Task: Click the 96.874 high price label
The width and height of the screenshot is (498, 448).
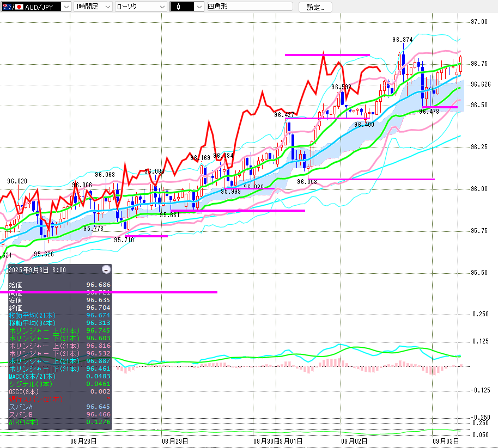Action: coord(403,40)
